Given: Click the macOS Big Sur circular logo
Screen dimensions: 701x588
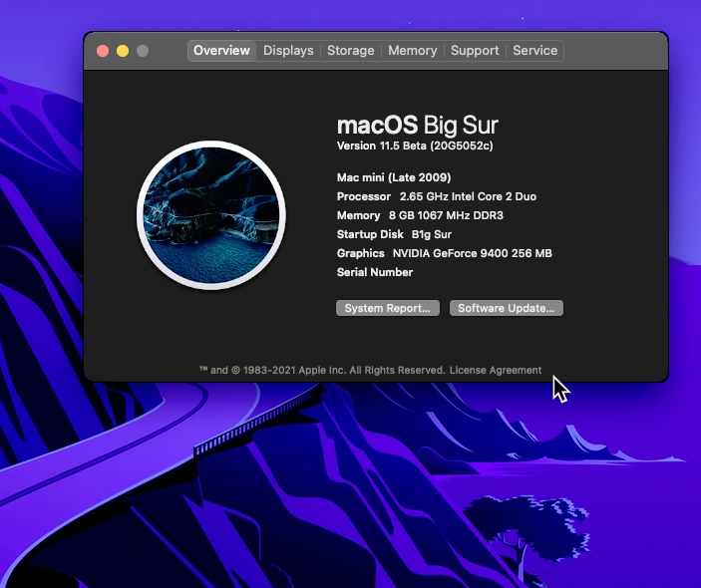Looking at the screenshot, I should click(211, 215).
